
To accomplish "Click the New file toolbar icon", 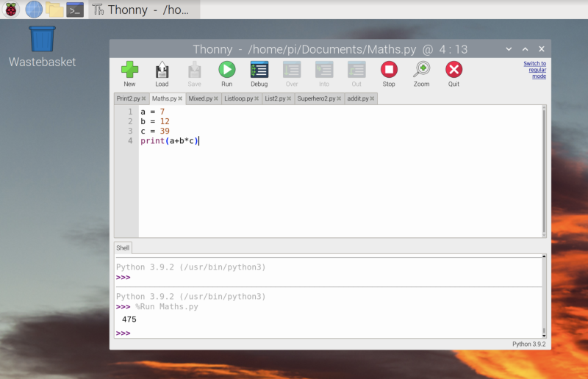I will [x=130, y=70].
